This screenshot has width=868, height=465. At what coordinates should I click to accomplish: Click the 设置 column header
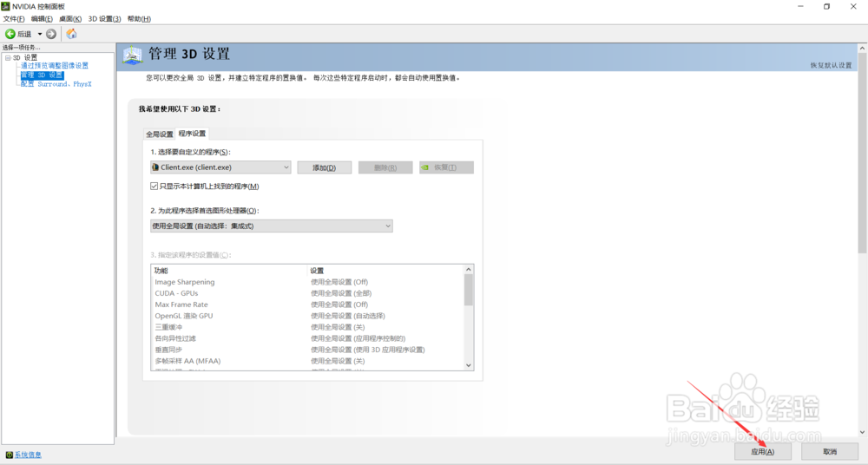(385, 271)
